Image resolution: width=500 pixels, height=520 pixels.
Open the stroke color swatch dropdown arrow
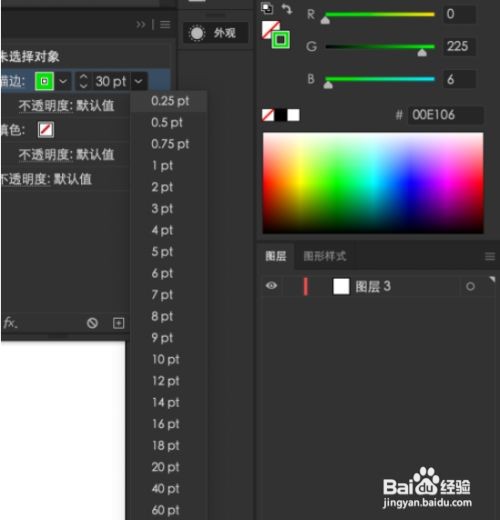[x=63, y=81]
